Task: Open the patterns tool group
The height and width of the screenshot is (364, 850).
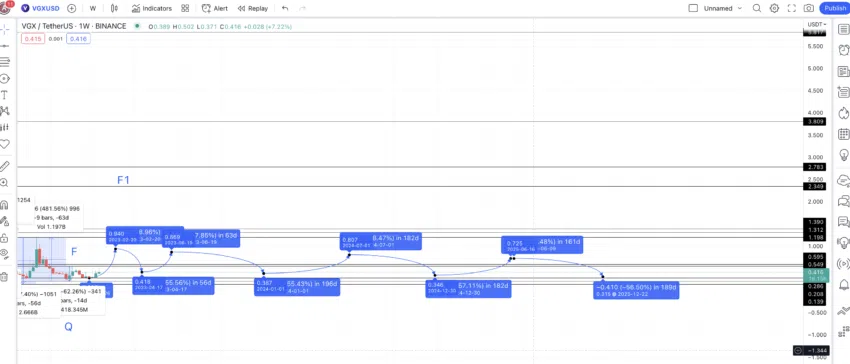Action: pos(4,111)
